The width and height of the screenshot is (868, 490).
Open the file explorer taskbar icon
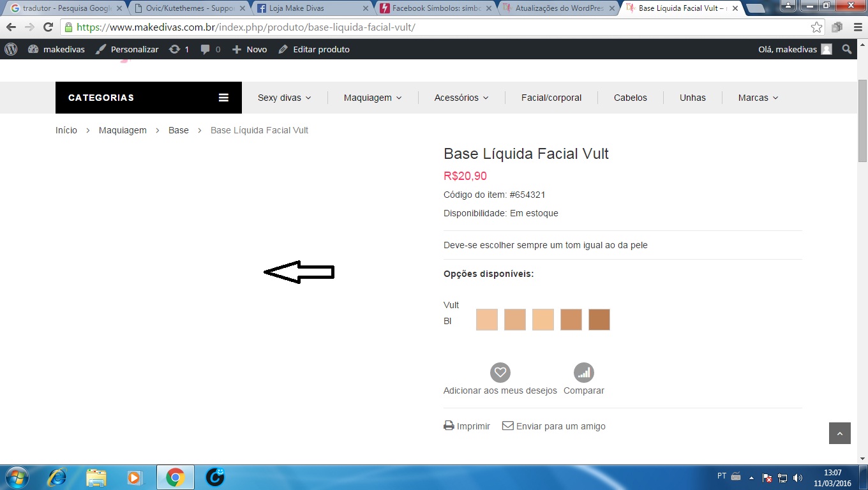click(x=96, y=477)
